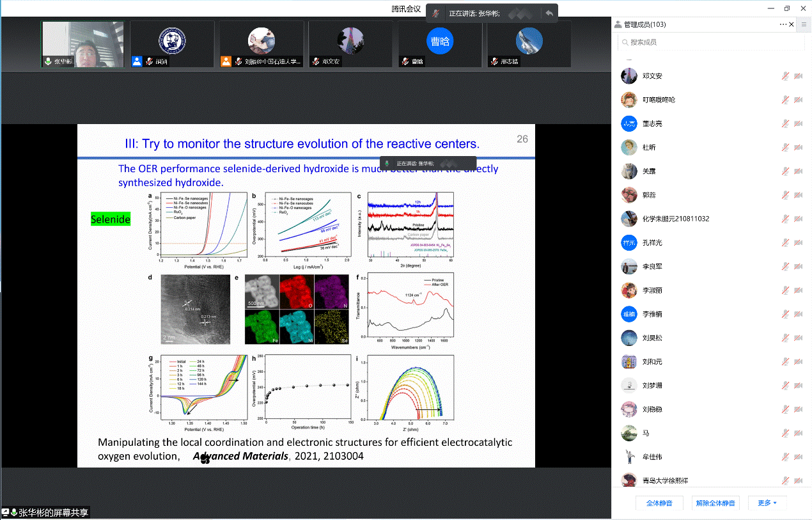Screen dimensions: 812x520
Task: Click the 搜索成员 search input field
Action: click(710, 42)
